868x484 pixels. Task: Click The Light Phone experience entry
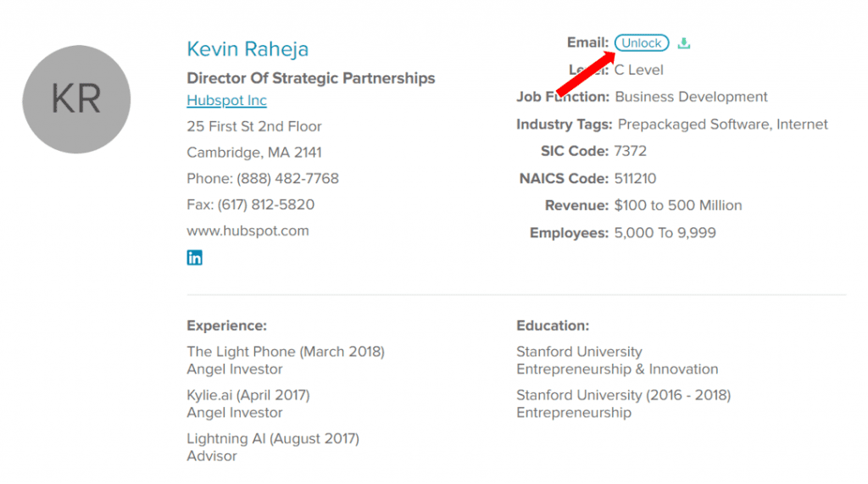point(286,360)
